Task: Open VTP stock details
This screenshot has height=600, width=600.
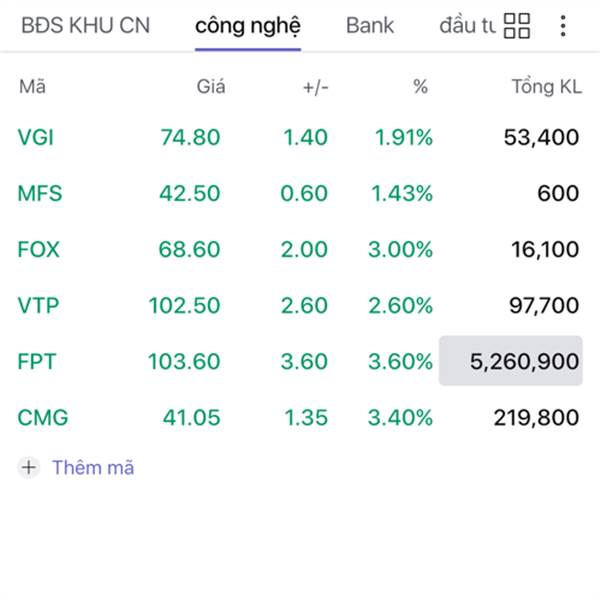Action: pyautogui.click(x=38, y=305)
